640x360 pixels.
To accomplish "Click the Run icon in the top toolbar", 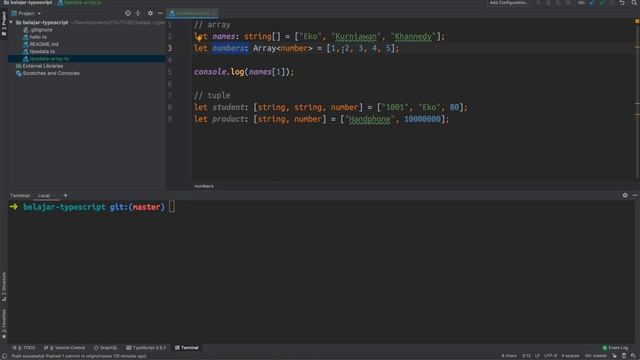I will click(539, 3).
